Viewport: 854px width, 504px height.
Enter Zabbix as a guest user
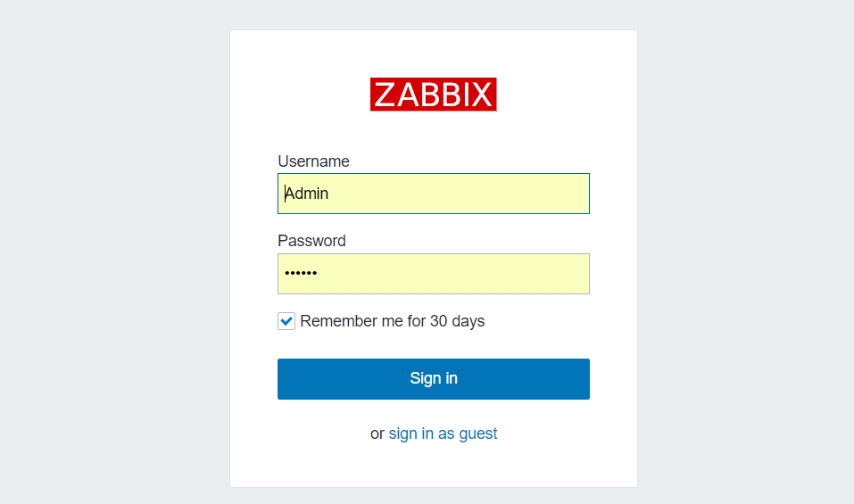pos(443,434)
